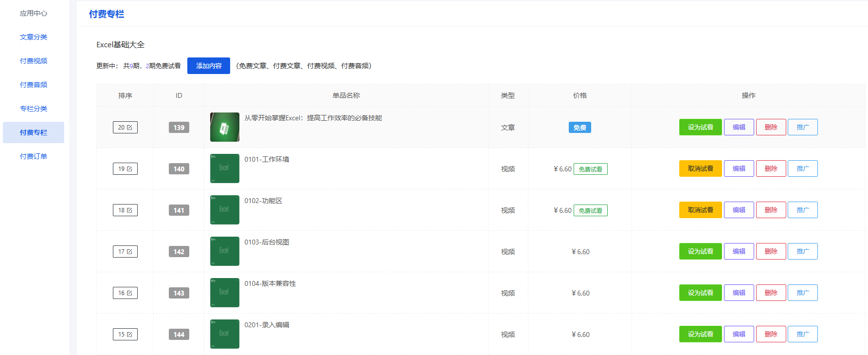
Task: Click the edit icon beside sort number 16
Action: point(129,293)
